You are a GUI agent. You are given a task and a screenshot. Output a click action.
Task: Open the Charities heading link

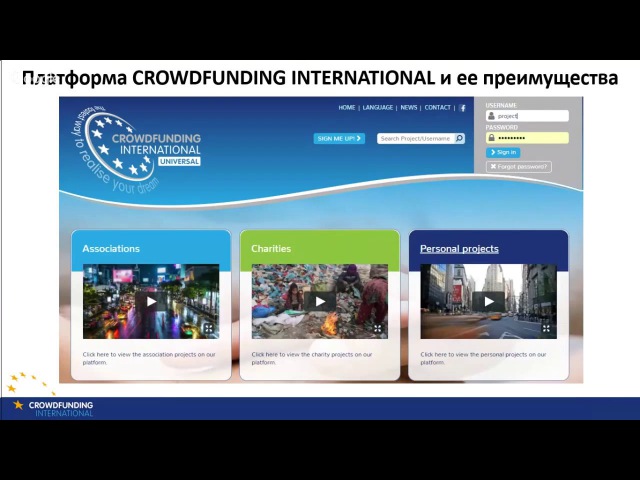pos(271,249)
